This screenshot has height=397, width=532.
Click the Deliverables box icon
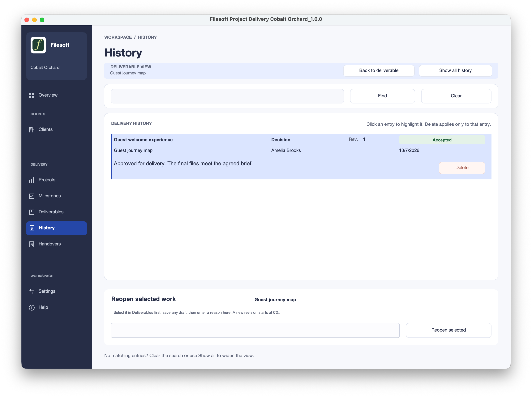[32, 212]
